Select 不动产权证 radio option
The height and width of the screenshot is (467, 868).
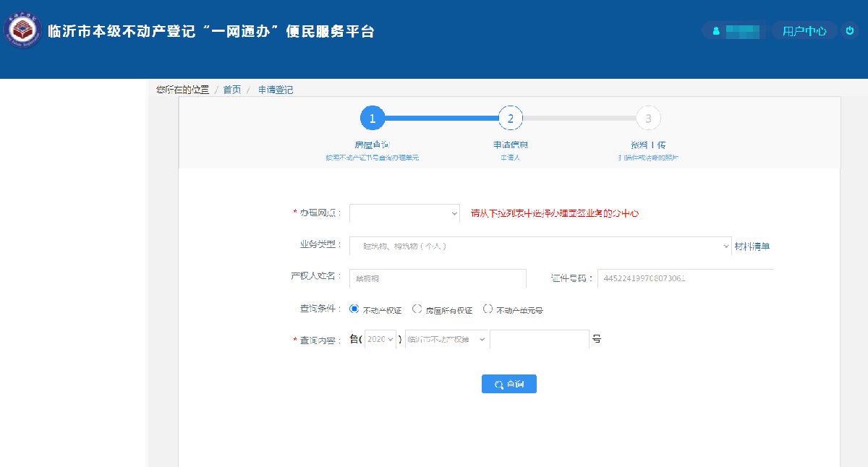tap(354, 309)
